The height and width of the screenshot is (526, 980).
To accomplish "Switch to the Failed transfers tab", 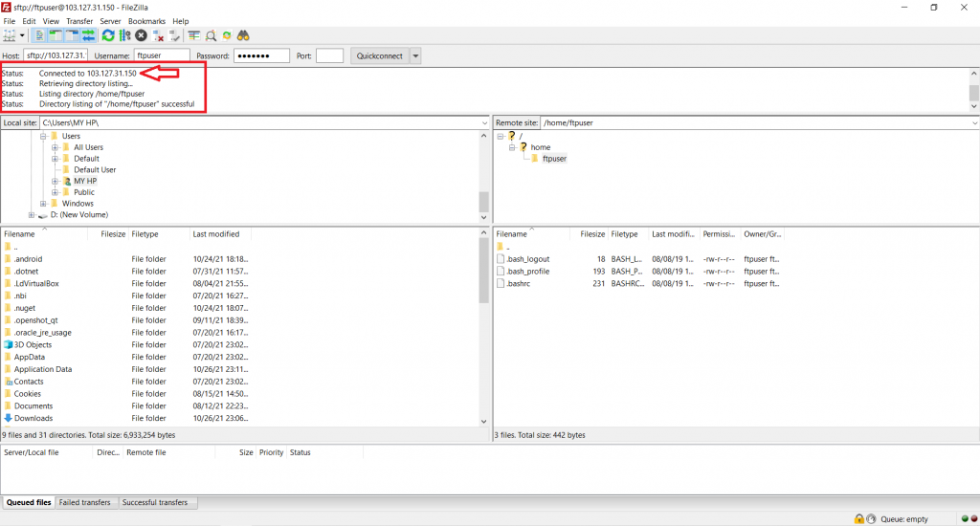I will tap(84, 502).
